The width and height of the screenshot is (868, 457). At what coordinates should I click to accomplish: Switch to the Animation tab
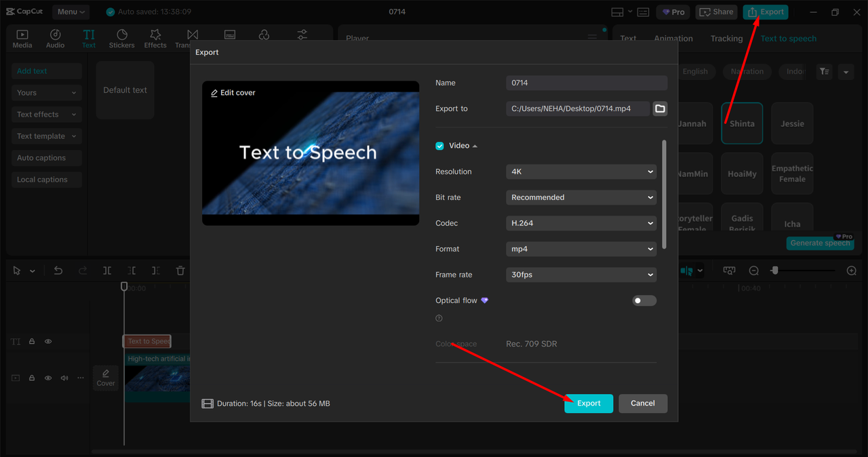click(x=673, y=39)
